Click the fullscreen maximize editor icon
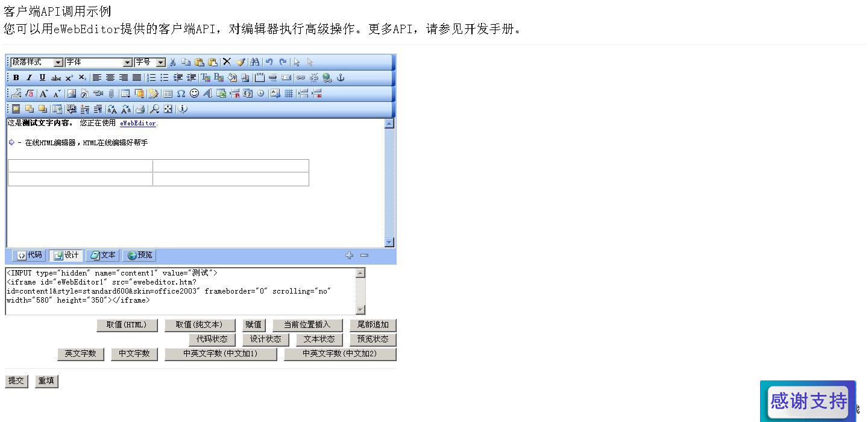868x422 pixels. [x=168, y=109]
